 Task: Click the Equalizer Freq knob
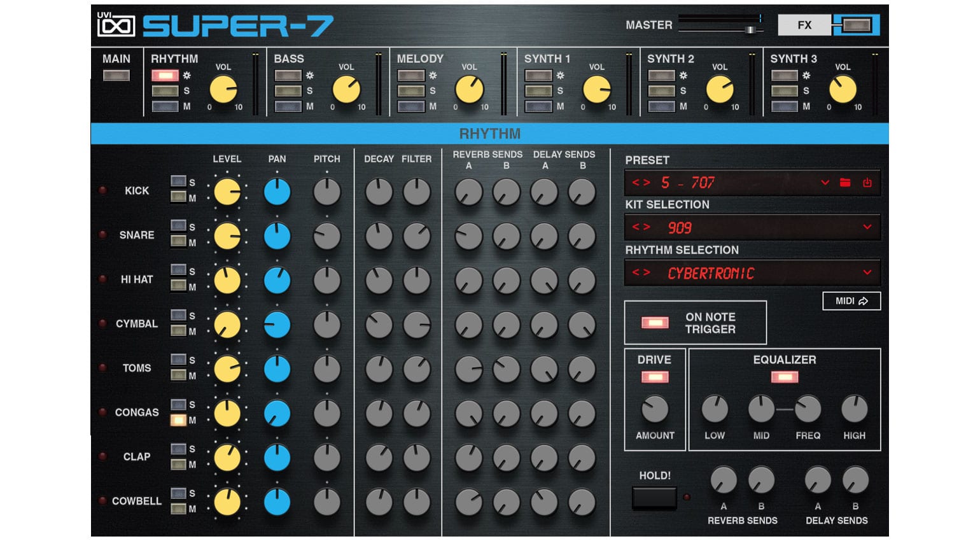click(808, 409)
